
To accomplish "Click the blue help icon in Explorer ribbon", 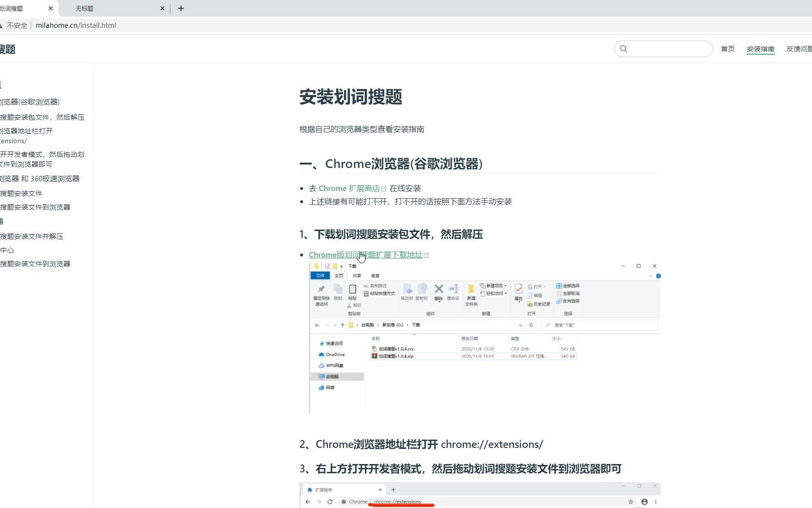I will coord(658,276).
